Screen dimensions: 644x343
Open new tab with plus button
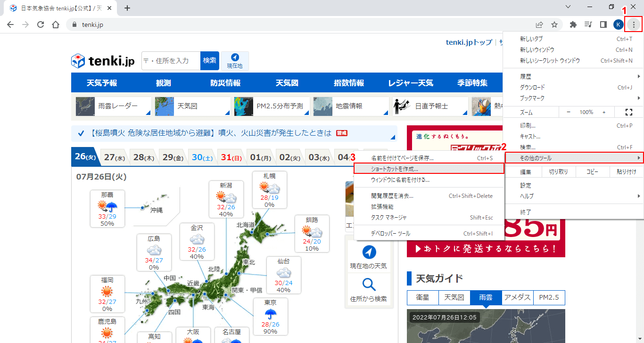tap(127, 8)
